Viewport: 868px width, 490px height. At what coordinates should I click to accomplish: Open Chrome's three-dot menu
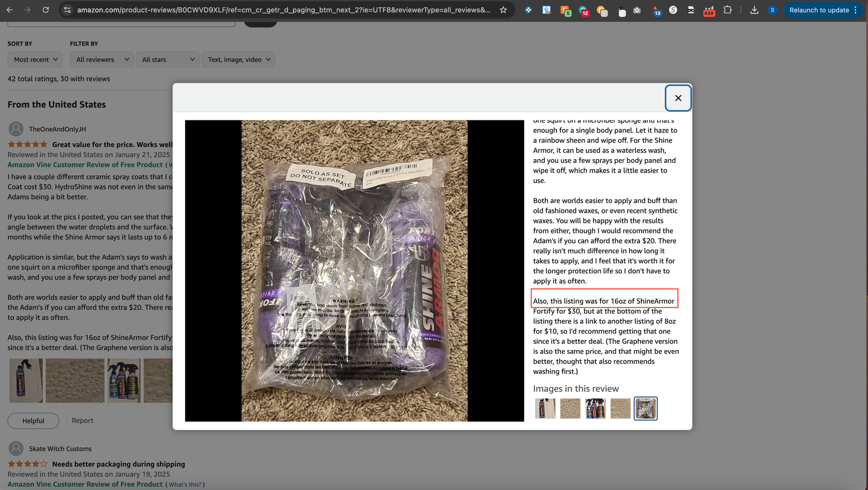coord(856,10)
